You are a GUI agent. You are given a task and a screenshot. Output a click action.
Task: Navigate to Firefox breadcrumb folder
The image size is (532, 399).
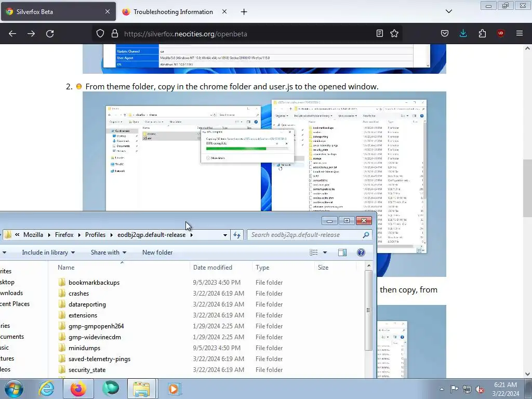(64, 235)
